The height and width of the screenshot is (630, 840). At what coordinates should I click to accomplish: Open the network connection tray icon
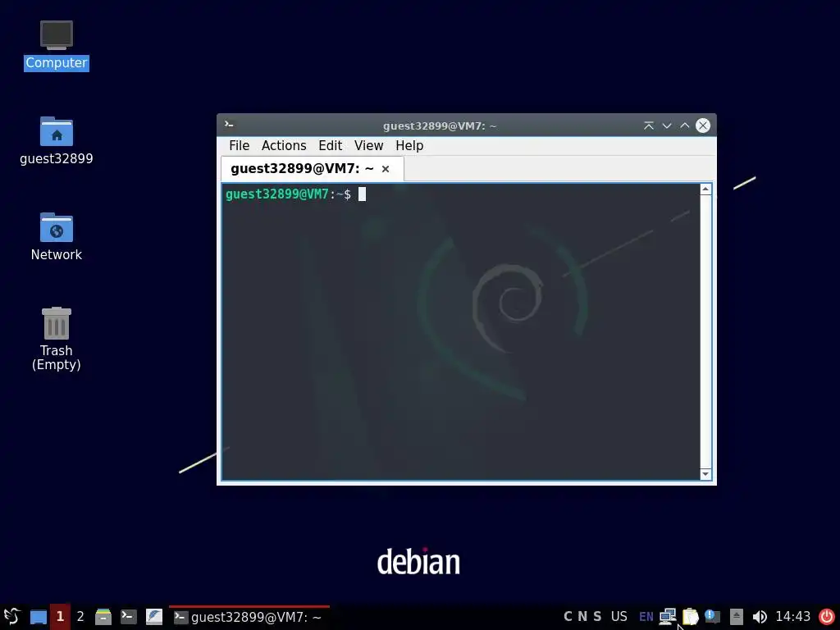[x=668, y=617]
